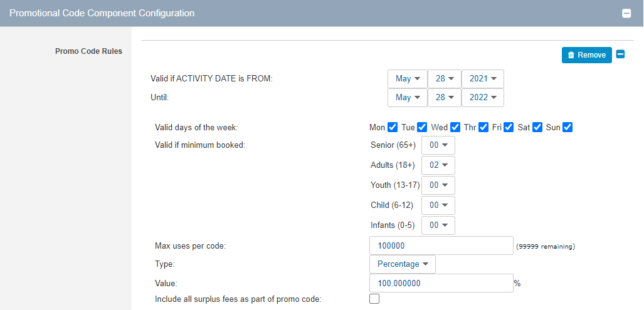The image size is (644, 310).
Task: Open the Child (6-12) minimum dropdown
Action: (x=438, y=205)
